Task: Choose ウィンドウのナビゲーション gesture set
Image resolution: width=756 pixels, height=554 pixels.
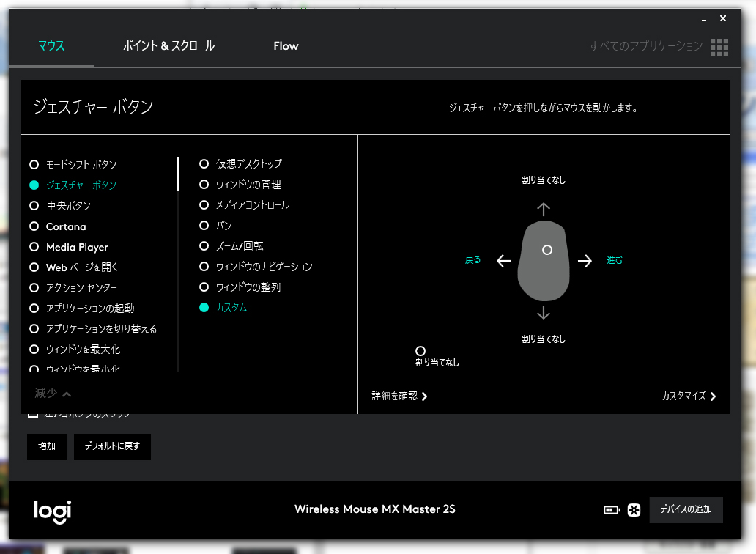Action: tap(256, 267)
